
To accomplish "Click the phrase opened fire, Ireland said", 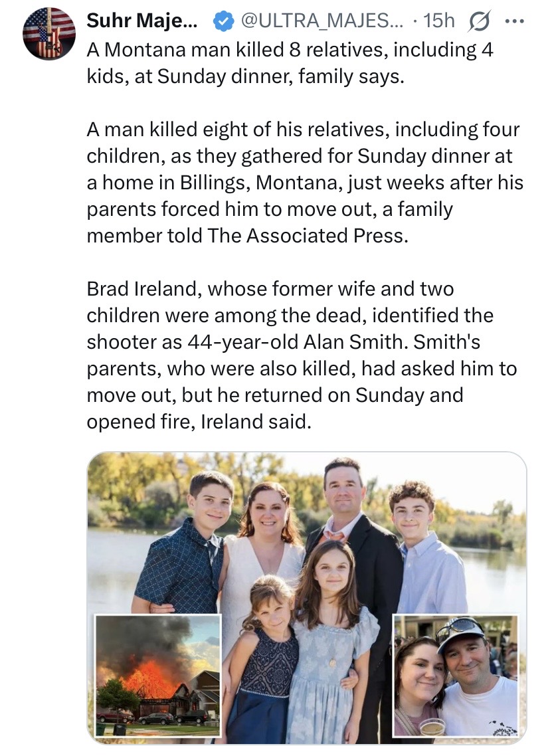I will [199, 422].
